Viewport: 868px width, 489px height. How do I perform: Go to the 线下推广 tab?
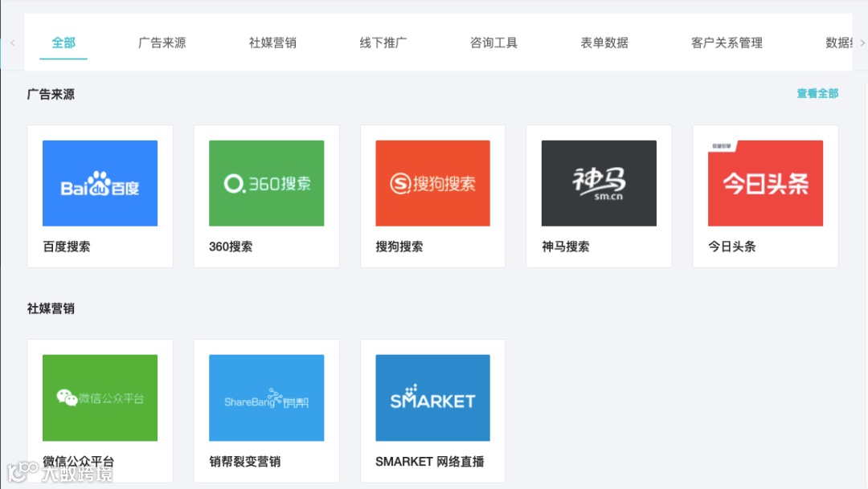tap(383, 43)
